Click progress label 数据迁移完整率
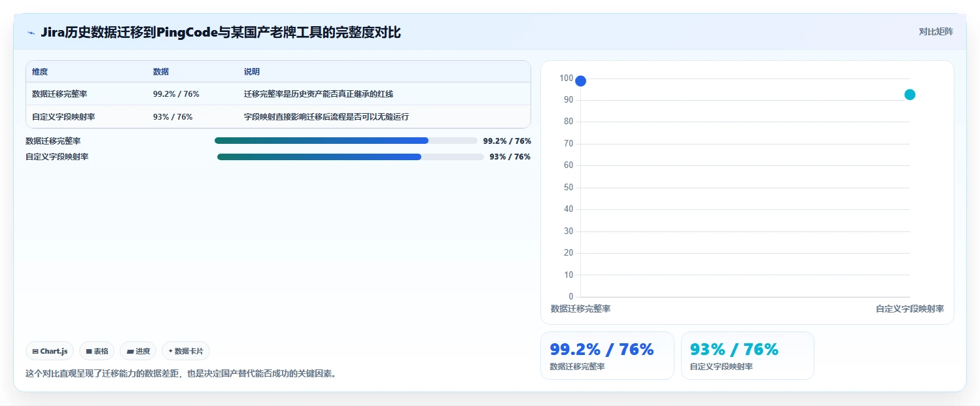Viewport: 980px width, 406px height. point(53,141)
